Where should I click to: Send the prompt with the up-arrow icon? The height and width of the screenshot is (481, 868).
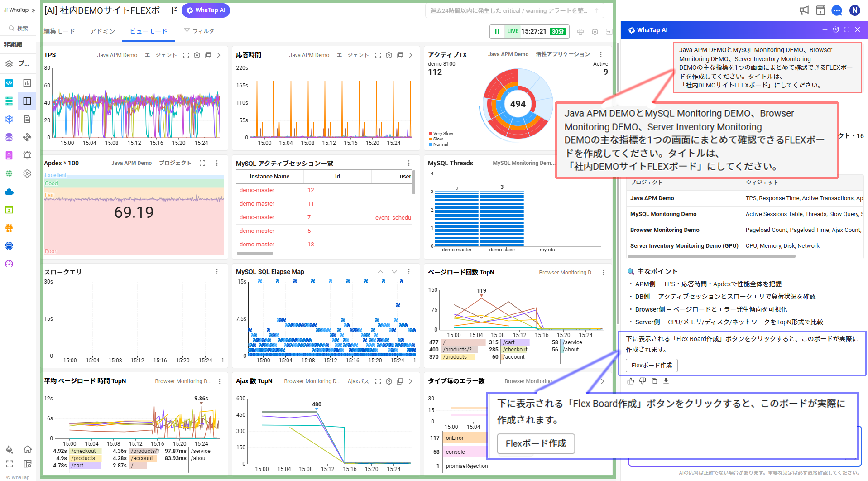[597, 10]
